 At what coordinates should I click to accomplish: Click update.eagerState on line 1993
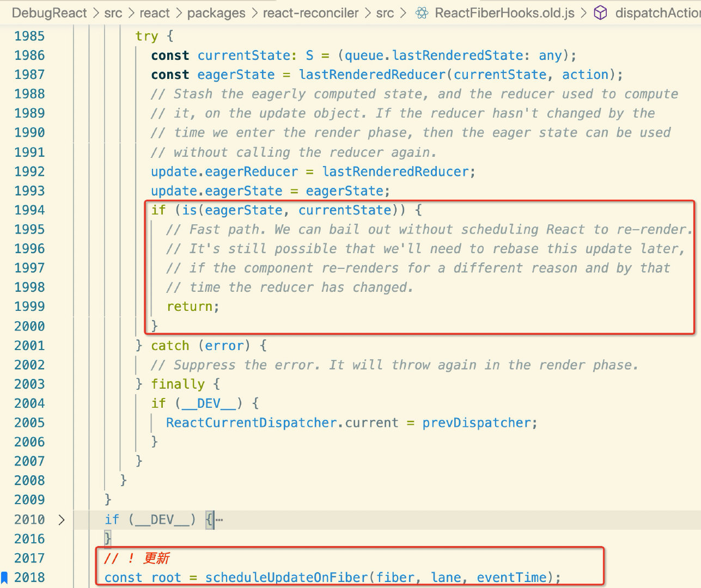coord(217,191)
